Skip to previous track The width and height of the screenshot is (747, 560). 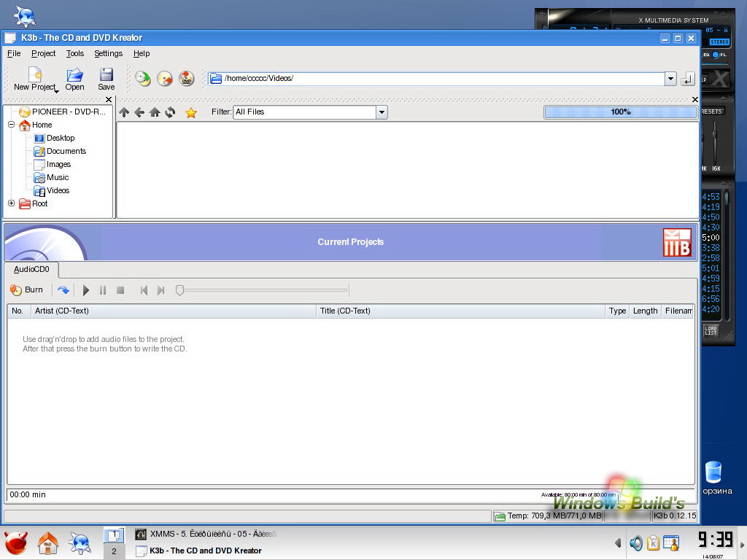coord(144,290)
